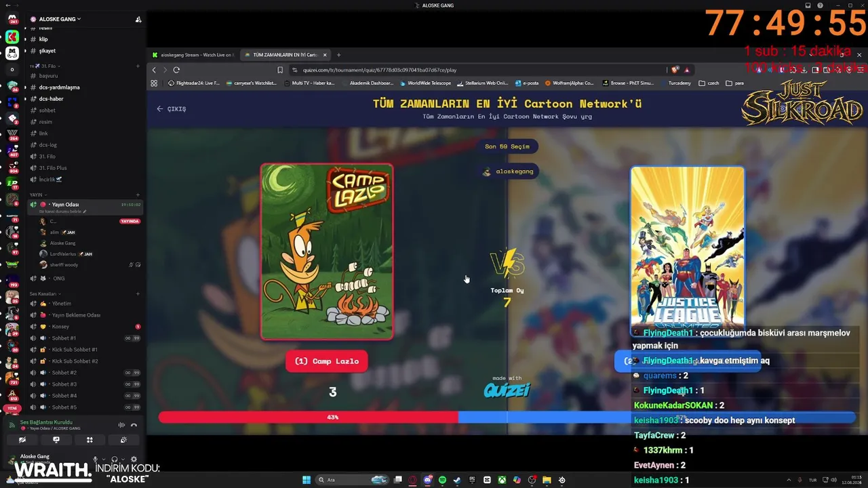This screenshot has width=868, height=488.
Task: Open Xbox app from the taskbar
Action: coord(502,480)
